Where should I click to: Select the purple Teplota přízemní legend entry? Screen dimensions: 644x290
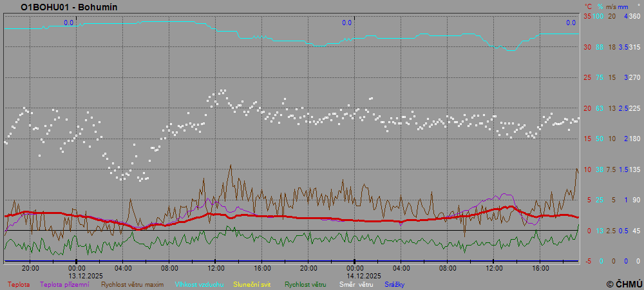pyautogui.click(x=65, y=284)
